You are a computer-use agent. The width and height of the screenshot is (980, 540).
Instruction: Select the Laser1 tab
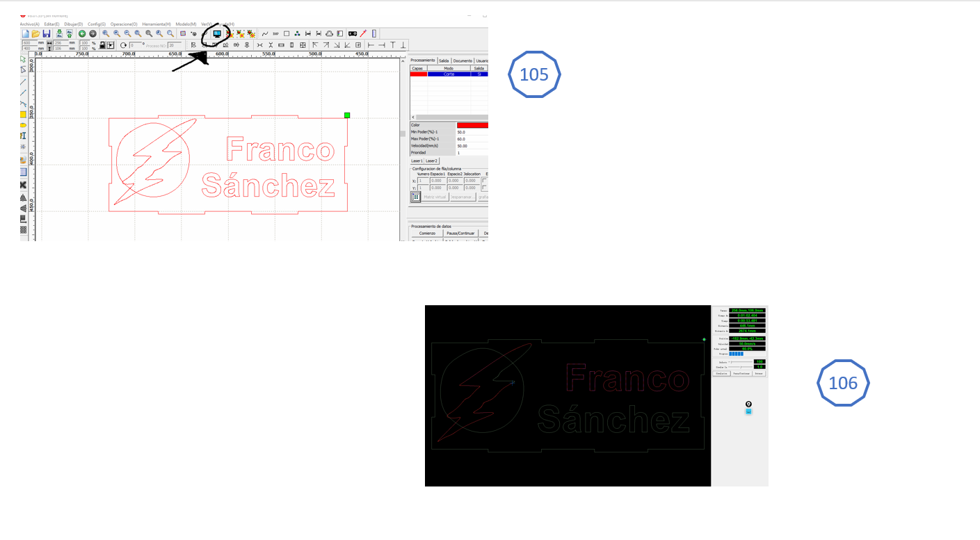pos(417,161)
